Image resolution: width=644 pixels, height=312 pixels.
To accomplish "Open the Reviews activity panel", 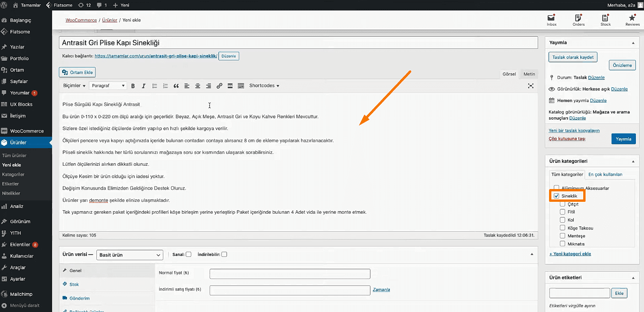I will tap(632, 20).
